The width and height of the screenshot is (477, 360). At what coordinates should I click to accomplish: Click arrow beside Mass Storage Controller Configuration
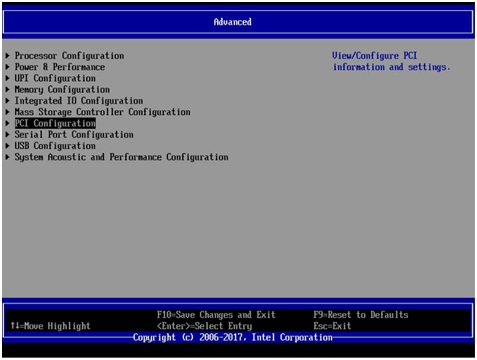7,112
